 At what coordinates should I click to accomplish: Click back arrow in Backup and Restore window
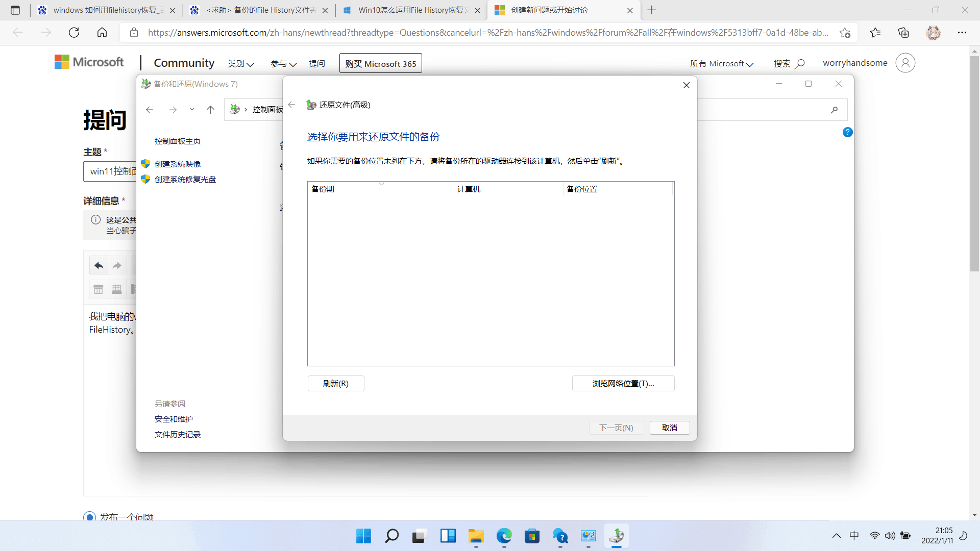150,110
